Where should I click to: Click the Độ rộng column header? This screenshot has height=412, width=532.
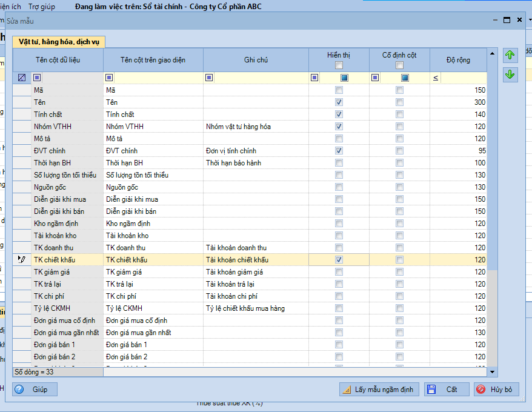tap(458, 60)
